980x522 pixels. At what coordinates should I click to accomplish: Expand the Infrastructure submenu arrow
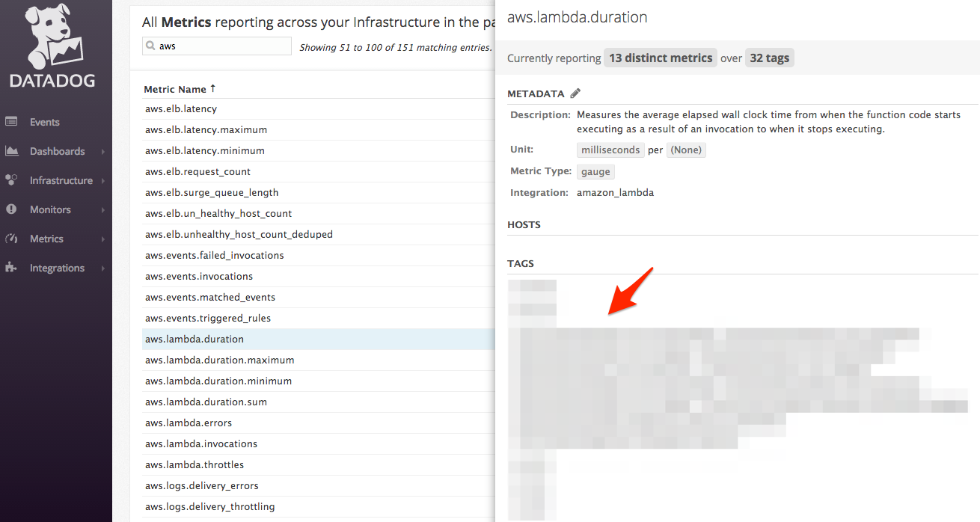102,181
